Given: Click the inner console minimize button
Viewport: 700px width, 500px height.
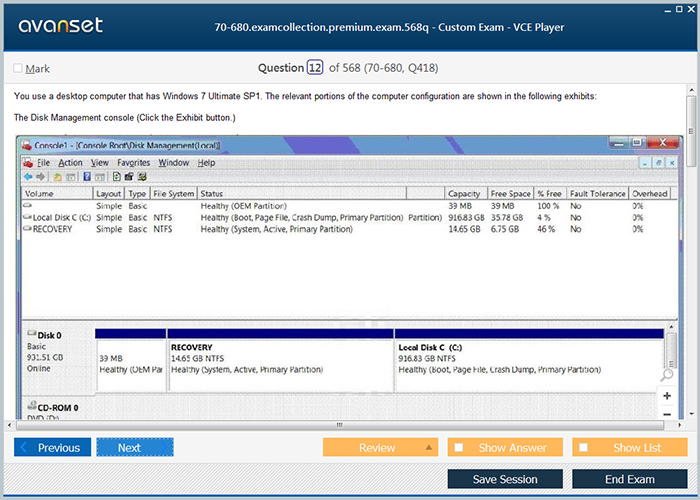Looking at the screenshot, I should pos(645,163).
